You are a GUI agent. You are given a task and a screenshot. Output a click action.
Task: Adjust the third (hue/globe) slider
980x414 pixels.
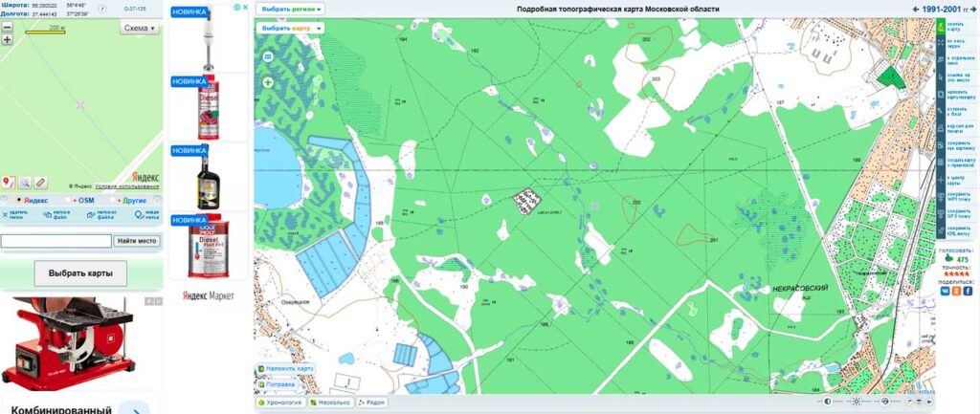(885, 402)
